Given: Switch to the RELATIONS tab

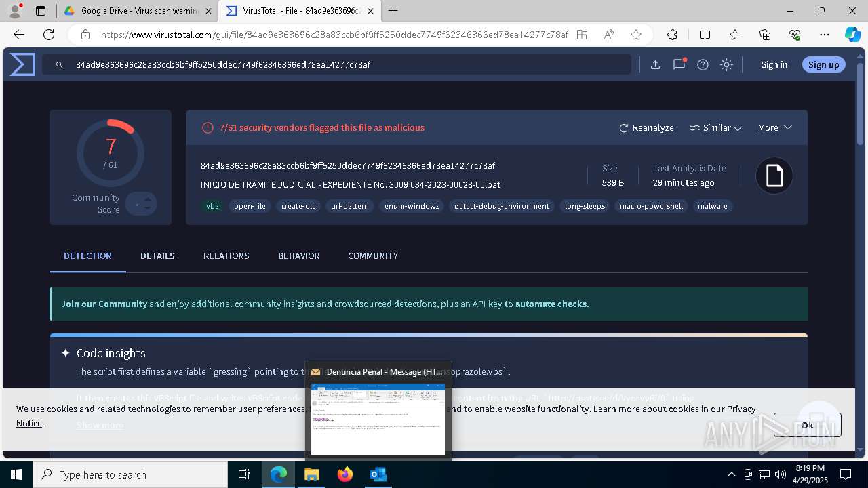Looking at the screenshot, I should point(226,256).
